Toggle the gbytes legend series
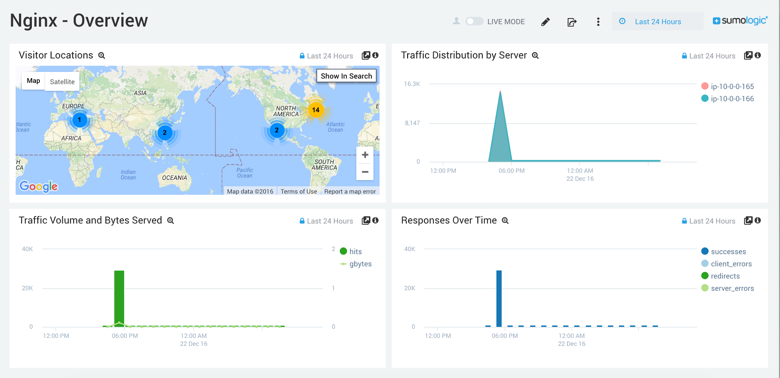This screenshot has width=780, height=378. [x=356, y=264]
